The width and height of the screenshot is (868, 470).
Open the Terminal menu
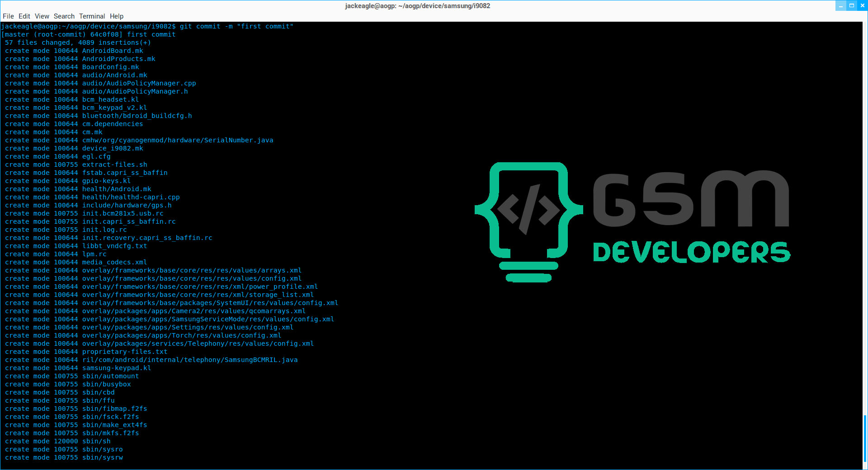(92, 16)
